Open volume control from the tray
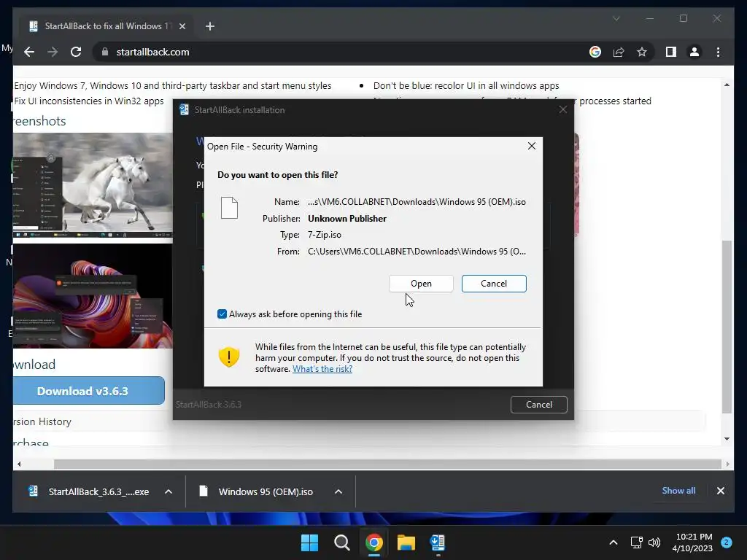Screen dimensions: 747x560 [x=654, y=542]
